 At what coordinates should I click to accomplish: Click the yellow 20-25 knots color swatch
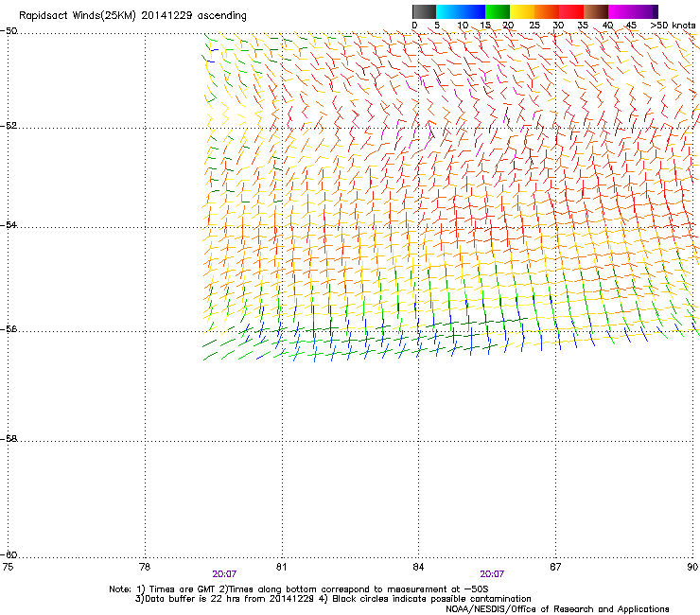(x=522, y=11)
